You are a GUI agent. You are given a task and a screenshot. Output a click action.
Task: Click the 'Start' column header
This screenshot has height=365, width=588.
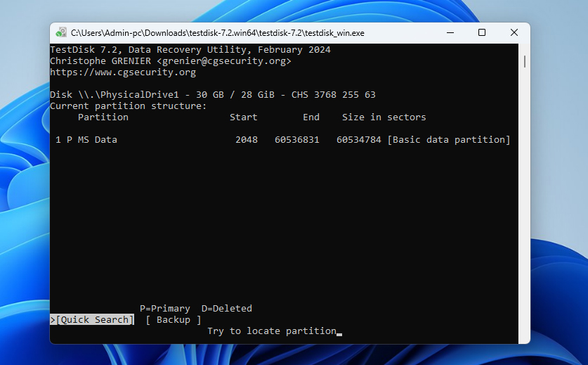coord(244,117)
